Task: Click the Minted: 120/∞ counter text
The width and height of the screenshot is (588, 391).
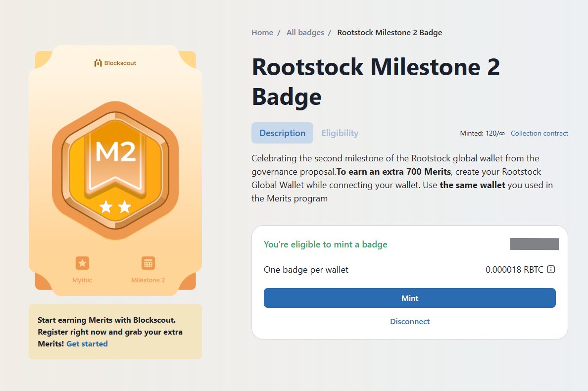Action: (482, 133)
